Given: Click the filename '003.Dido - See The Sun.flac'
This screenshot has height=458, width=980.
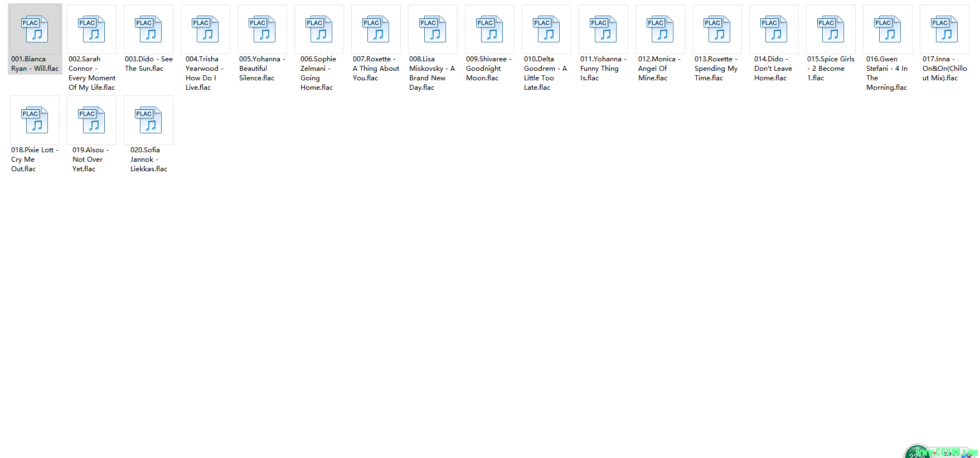Looking at the screenshot, I should pos(148,64).
